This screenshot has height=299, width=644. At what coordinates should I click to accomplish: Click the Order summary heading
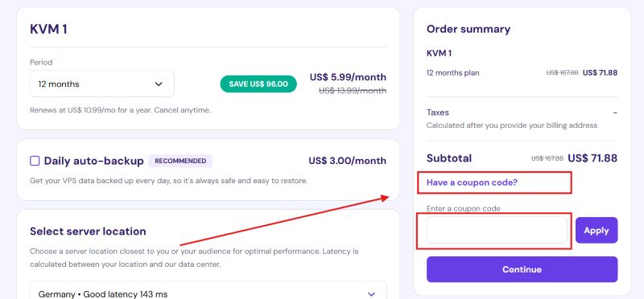point(469,29)
